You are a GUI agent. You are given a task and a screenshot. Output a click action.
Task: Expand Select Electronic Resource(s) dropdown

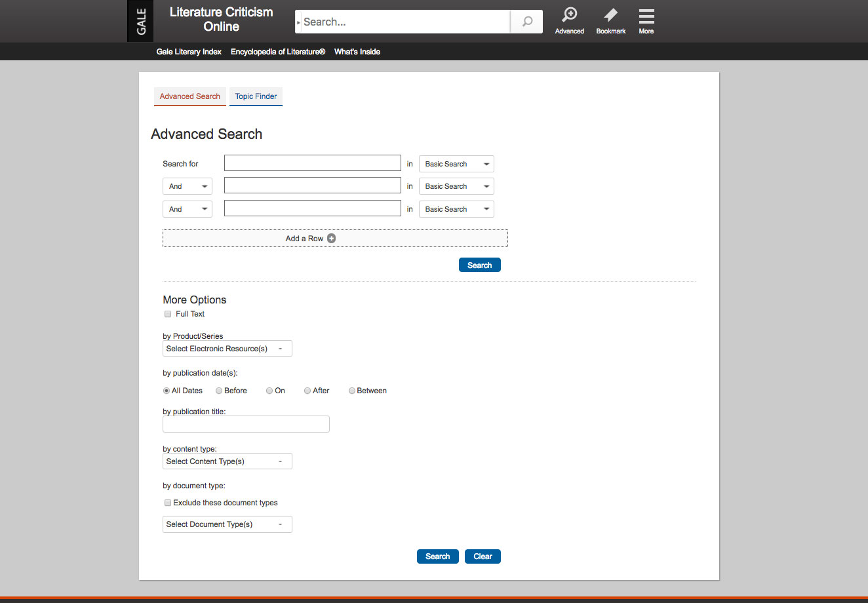pyautogui.click(x=227, y=349)
